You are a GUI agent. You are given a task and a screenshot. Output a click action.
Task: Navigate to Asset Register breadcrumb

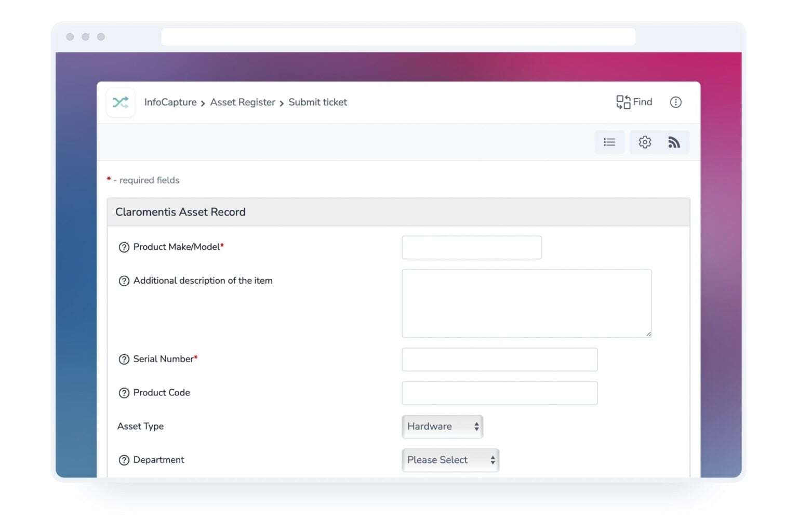pyautogui.click(x=243, y=102)
